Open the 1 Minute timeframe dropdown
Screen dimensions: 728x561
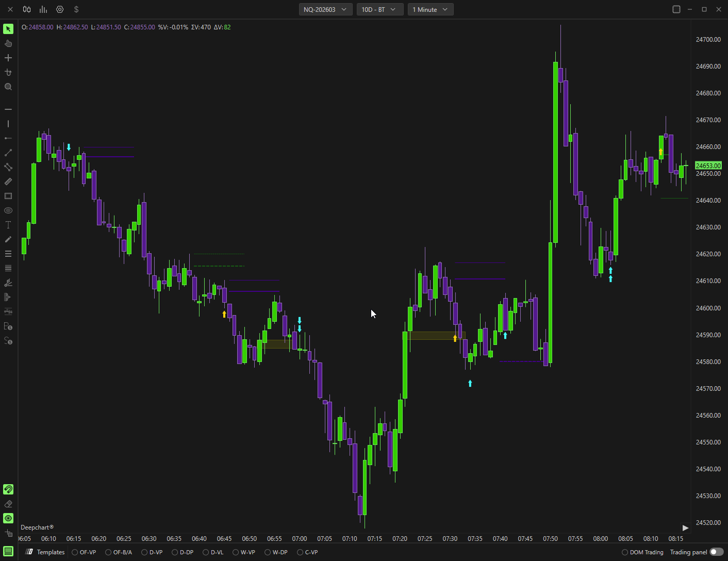click(x=431, y=9)
